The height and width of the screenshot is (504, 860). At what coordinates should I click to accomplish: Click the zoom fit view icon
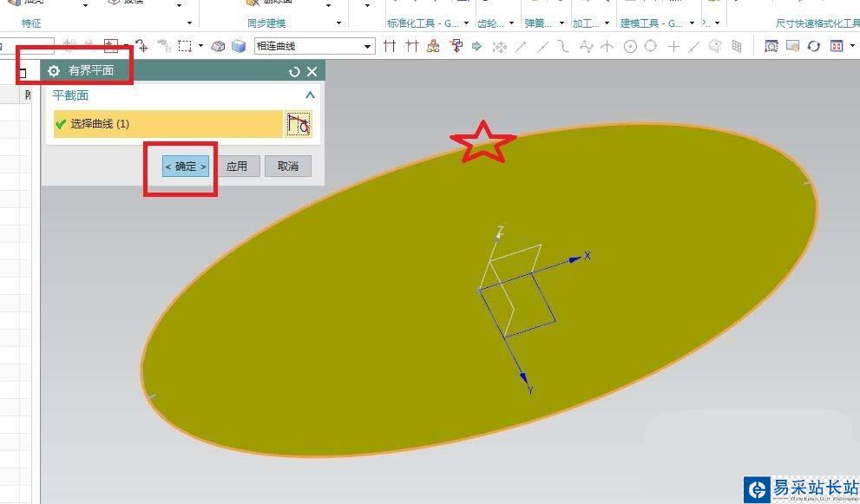pyautogui.click(x=771, y=46)
